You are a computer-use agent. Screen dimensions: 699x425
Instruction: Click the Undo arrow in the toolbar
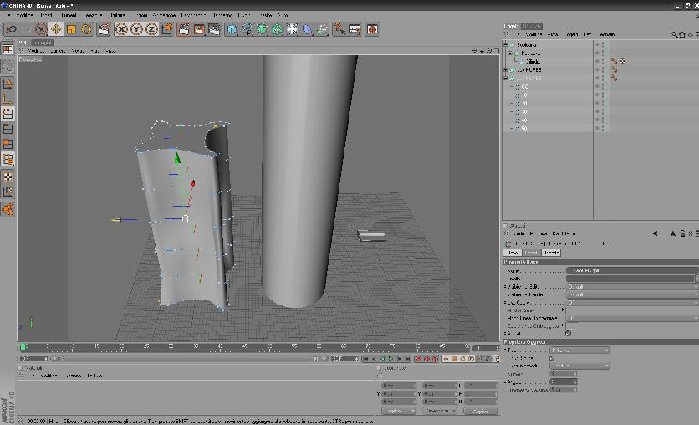coord(12,29)
